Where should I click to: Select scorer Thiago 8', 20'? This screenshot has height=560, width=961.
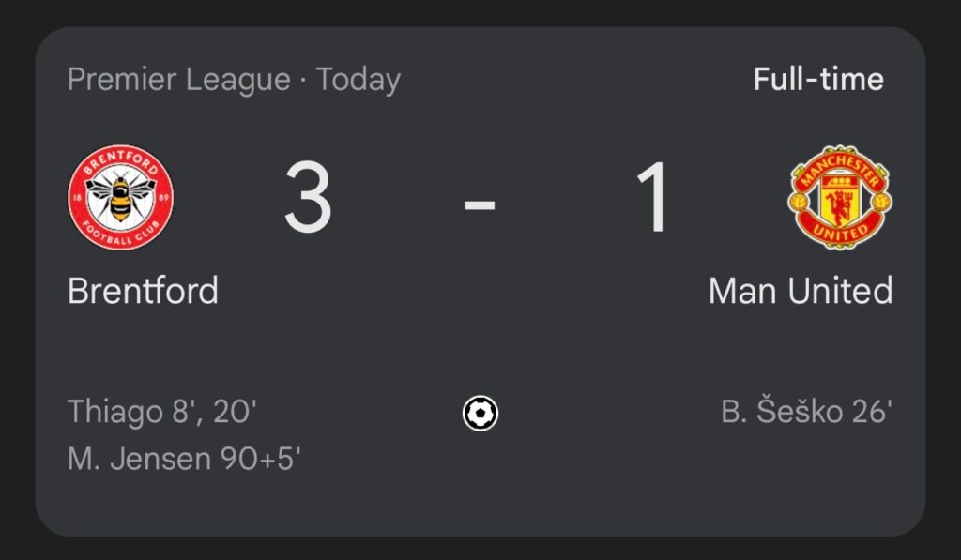161,411
